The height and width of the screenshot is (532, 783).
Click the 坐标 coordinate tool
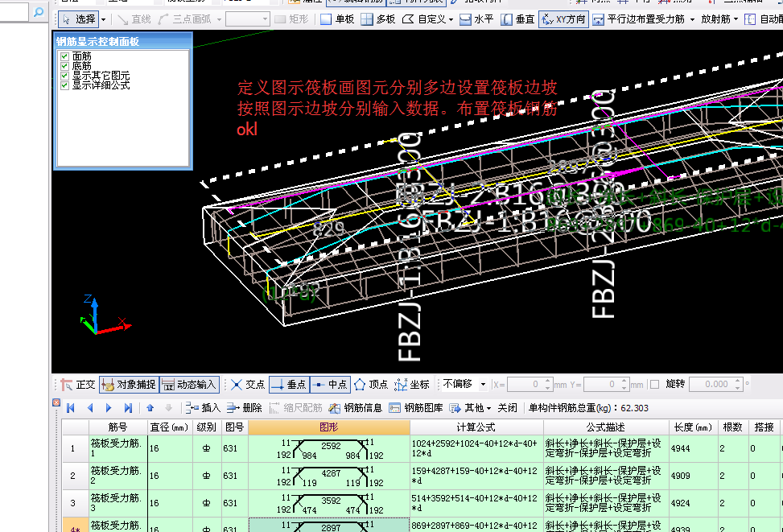[x=412, y=384]
